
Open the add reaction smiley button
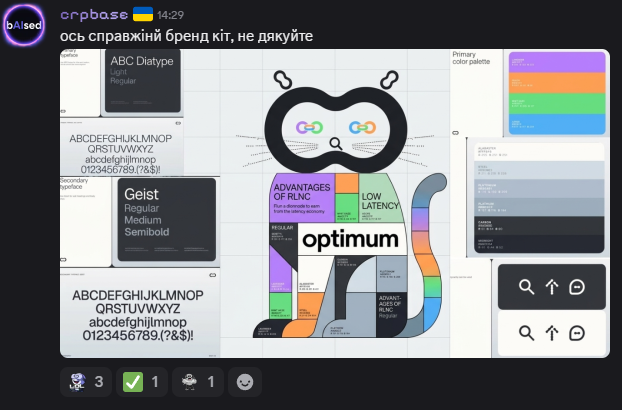click(x=245, y=382)
